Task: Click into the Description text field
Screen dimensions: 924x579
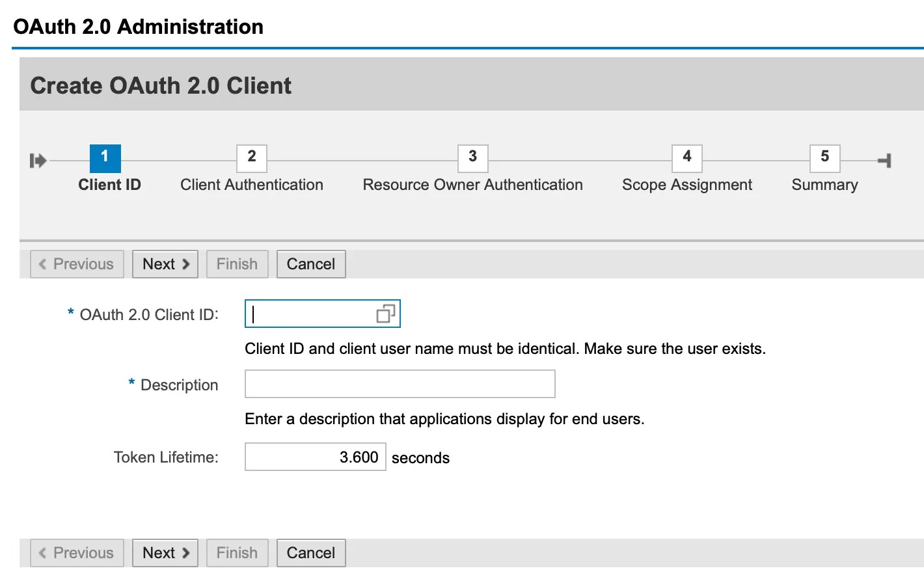Action: pyautogui.click(x=400, y=384)
